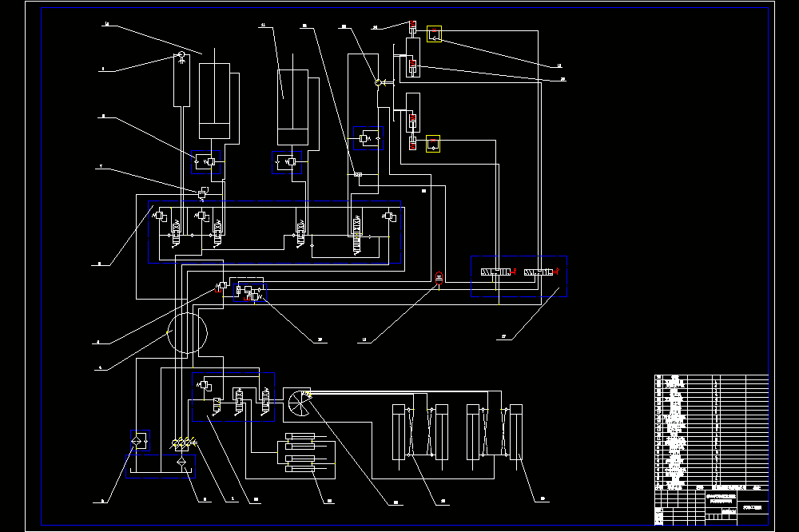
Task: Click the red accumulator symbol
Action: [x=439, y=278]
